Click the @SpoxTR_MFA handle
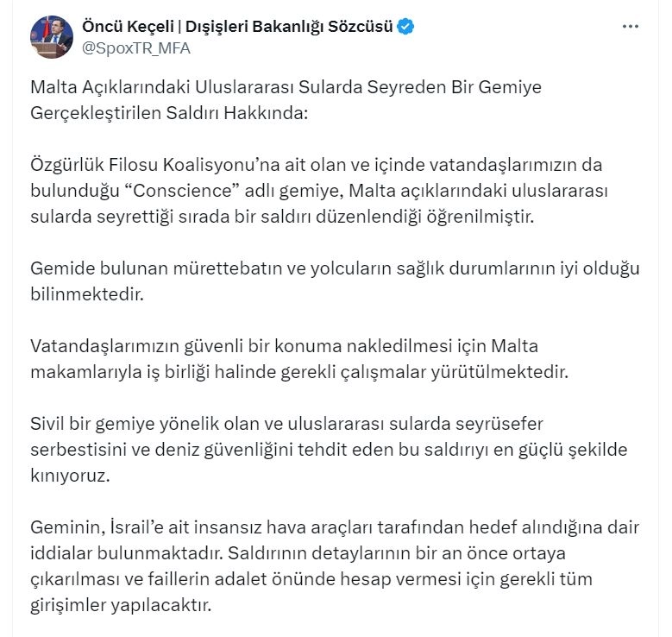The width and height of the screenshot is (672, 637). click(135, 48)
